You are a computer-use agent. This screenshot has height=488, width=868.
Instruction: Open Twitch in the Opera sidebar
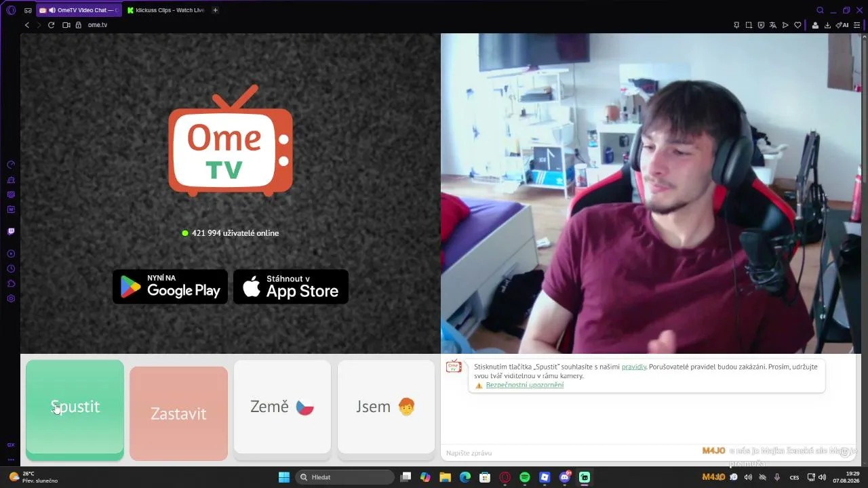(11, 231)
